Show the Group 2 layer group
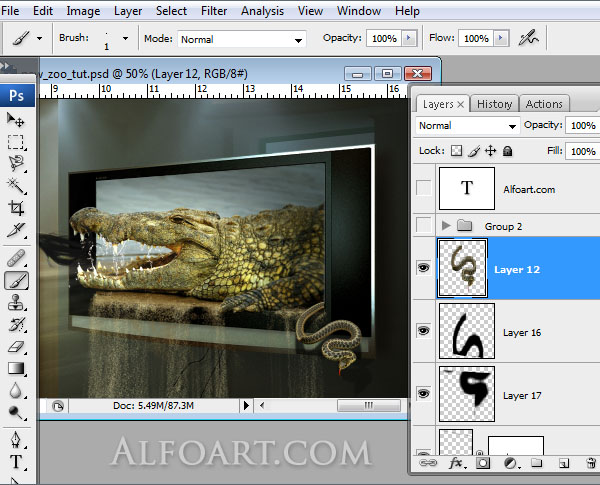Screen dimensions: 600x485 pos(424,225)
